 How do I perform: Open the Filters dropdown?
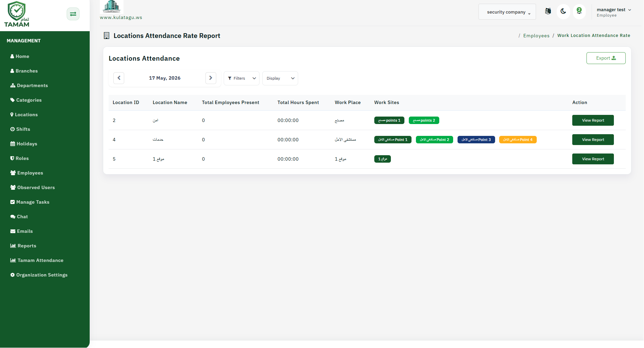[242, 78]
